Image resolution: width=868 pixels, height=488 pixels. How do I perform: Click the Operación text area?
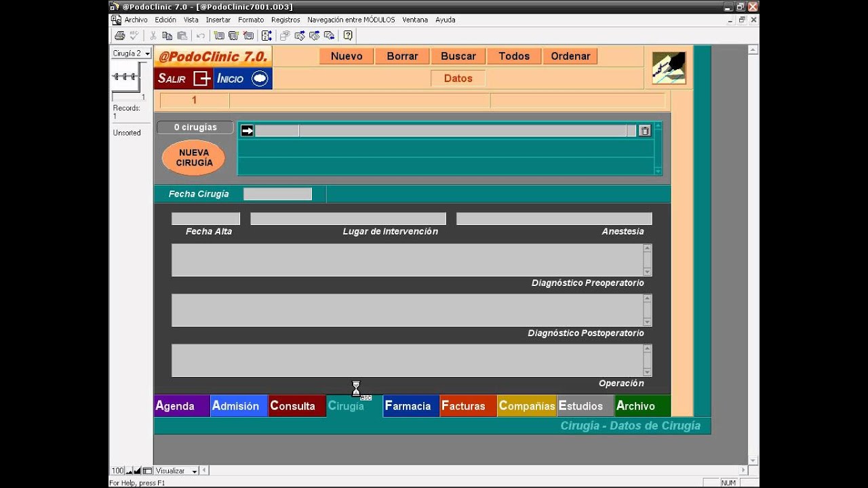point(407,361)
